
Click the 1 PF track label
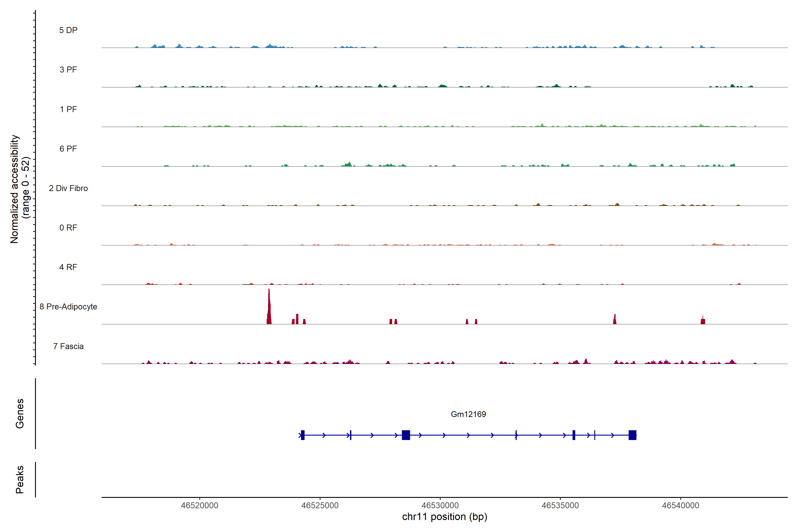click(68, 109)
